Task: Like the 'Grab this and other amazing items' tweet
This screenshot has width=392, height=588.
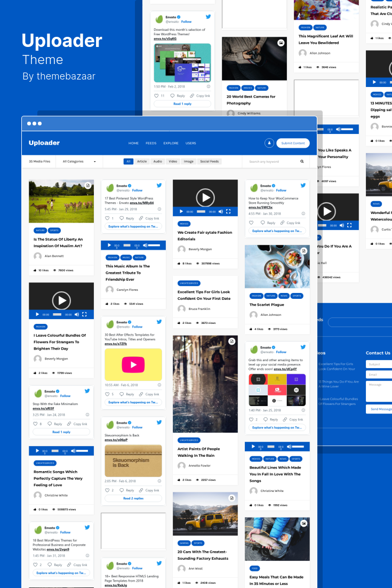Action: coord(251,419)
